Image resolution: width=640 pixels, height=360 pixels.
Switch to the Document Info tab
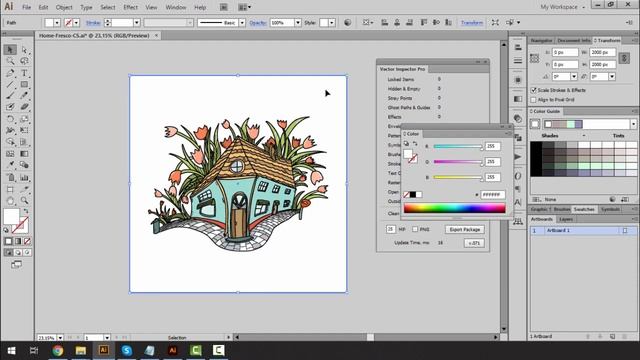tap(573, 40)
